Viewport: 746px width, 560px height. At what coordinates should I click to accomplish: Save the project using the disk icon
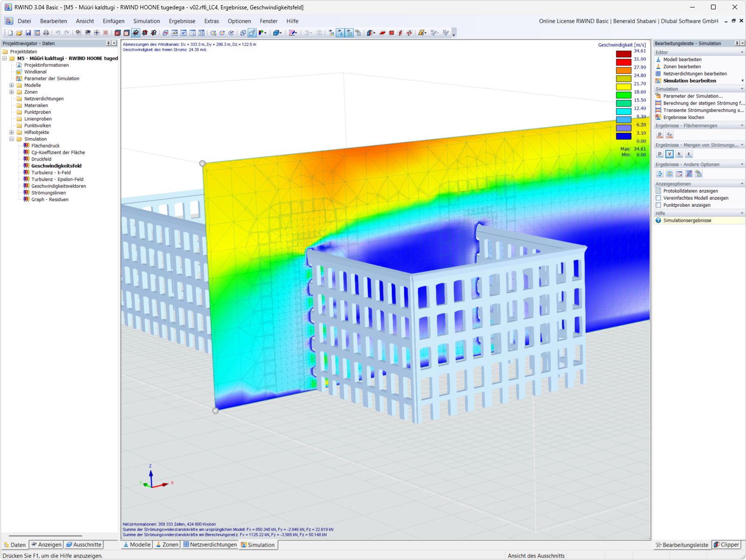click(28, 33)
